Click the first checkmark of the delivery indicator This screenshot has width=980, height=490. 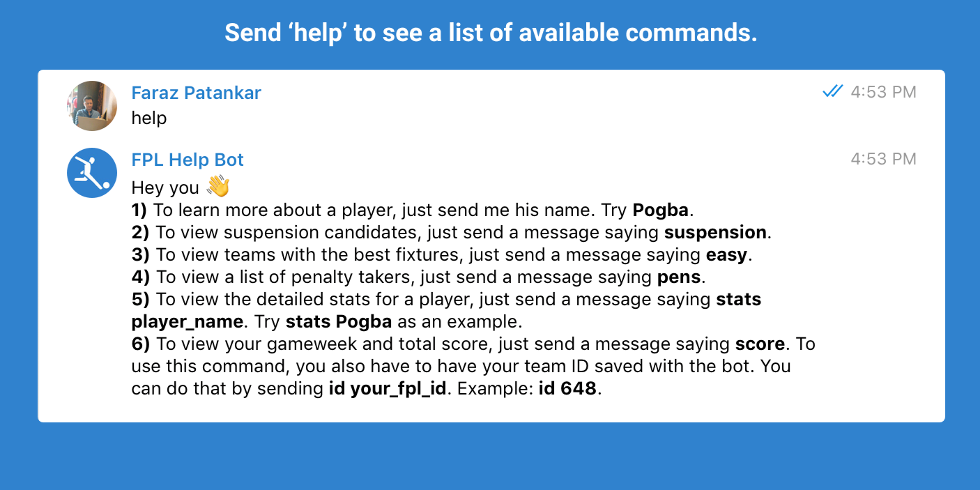point(828,91)
